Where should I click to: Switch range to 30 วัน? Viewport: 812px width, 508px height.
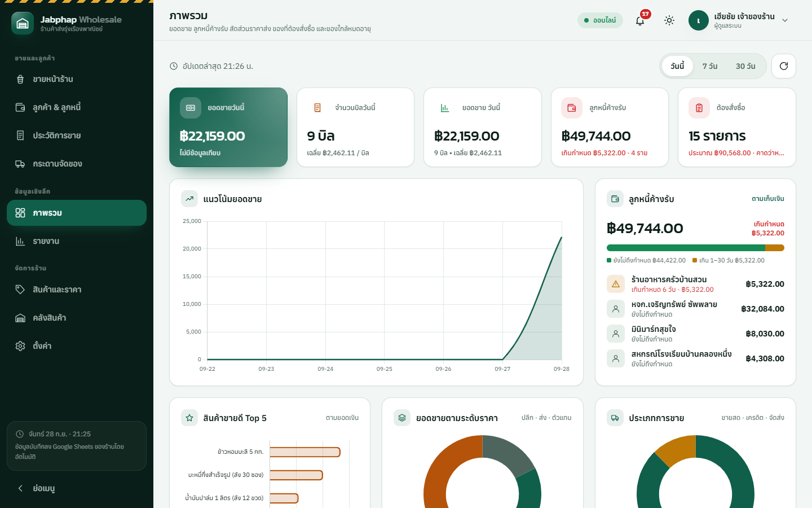745,66
